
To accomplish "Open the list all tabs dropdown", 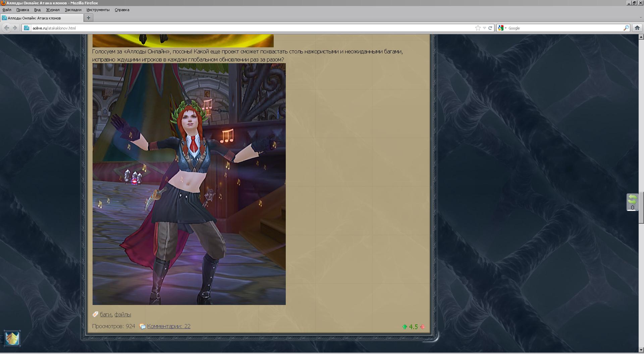I will pyautogui.click(x=641, y=18).
